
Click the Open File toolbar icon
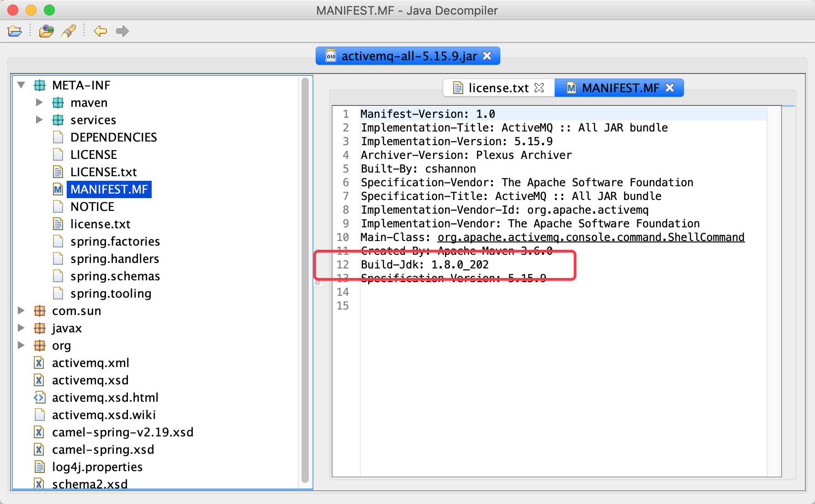coord(15,31)
